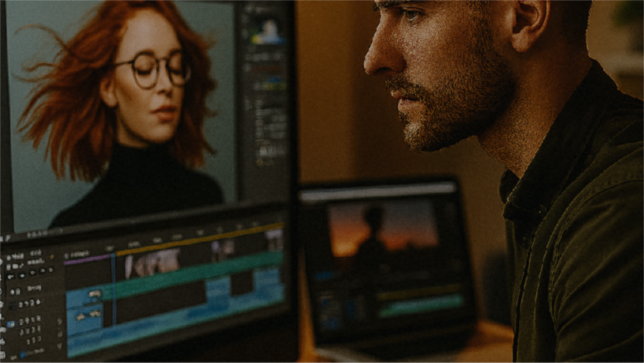Expand the sequence name label above timeline tracks

point(78,254)
